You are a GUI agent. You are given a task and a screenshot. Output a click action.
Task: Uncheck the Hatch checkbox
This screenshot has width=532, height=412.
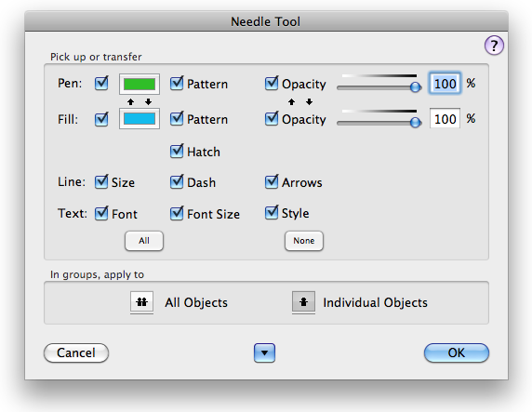(x=177, y=151)
